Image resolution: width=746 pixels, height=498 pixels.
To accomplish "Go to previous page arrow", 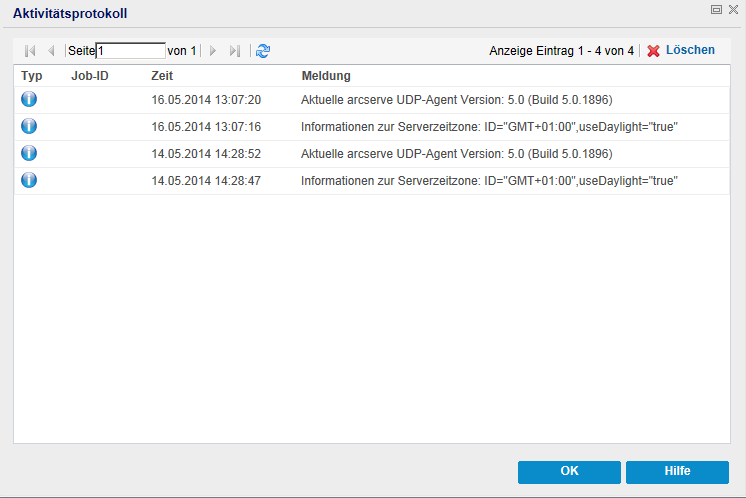I will coord(51,51).
